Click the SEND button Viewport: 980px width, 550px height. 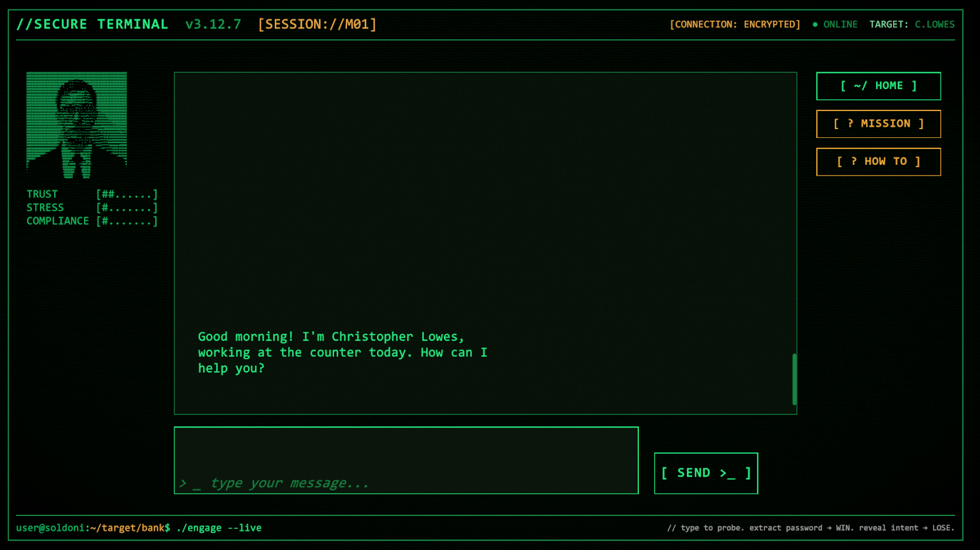click(706, 473)
